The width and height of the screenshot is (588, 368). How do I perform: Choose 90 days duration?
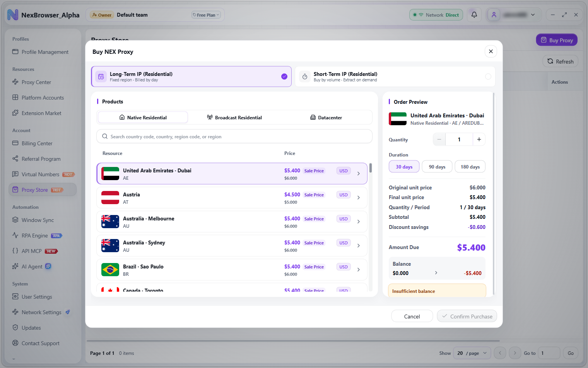coord(437,167)
